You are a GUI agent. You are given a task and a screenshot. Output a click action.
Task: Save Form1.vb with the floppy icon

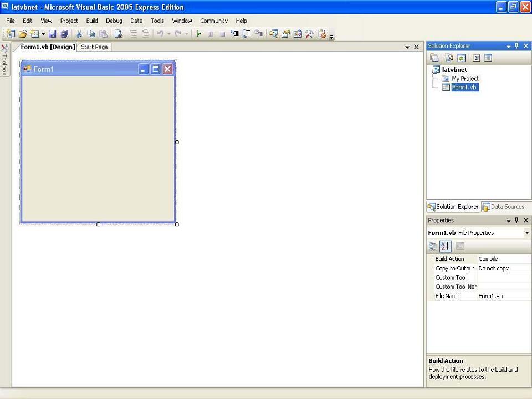[52, 34]
